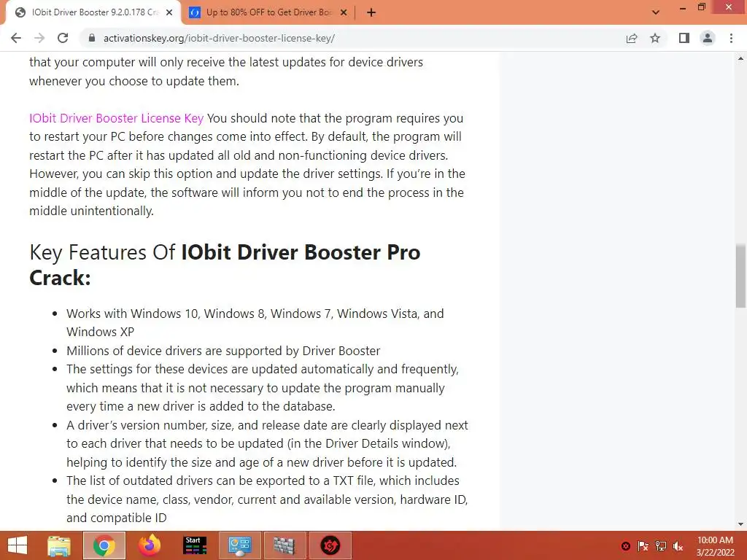Close the IObit Driver Booster 9.2.0.178 tab
747x560 pixels.
coord(169,13)
